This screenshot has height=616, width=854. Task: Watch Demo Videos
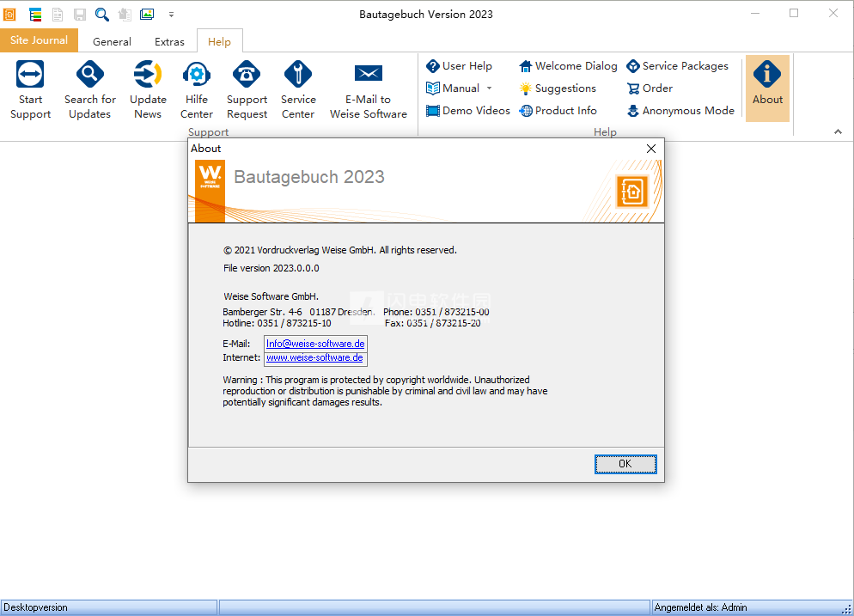[468, 111]
